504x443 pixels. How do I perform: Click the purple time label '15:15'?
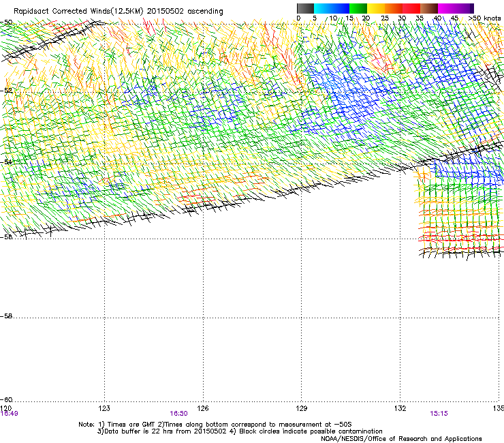[x=439, y=414]
